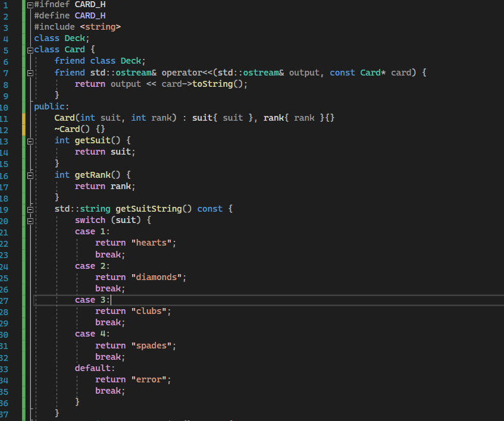Click line number 3 in the gutter

coord(5,28)
